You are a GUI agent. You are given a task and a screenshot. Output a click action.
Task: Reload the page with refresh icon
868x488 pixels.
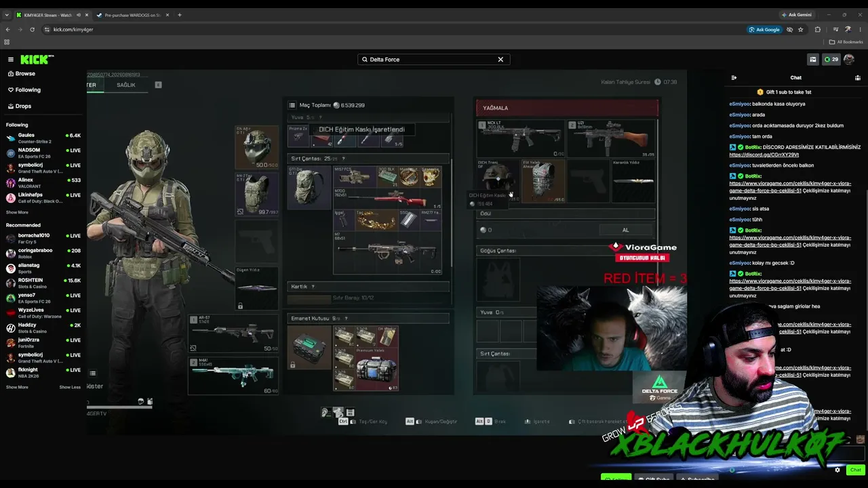click(x=32, y=30)
